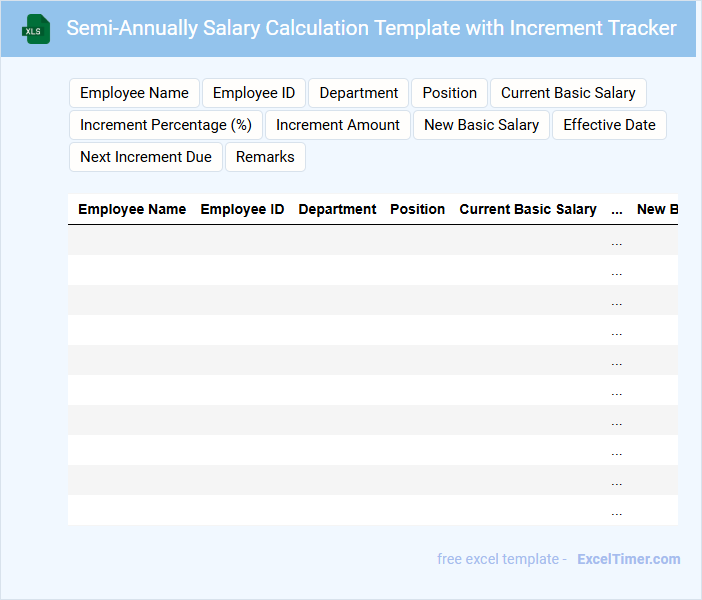Expand the ellipsis column in header row
Image resolution: width=702 pixels, height=600 pixels.
pyautogui.click(x=616, y=210)
